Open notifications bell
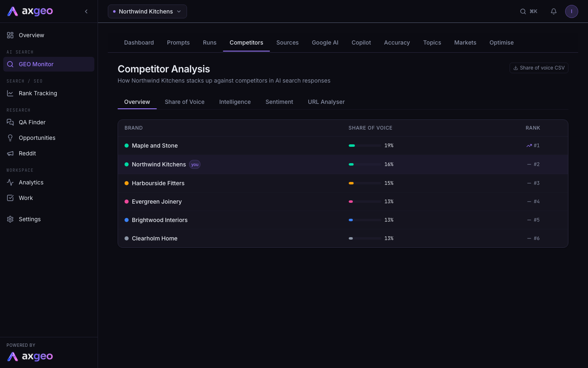 tap(554, 11)
